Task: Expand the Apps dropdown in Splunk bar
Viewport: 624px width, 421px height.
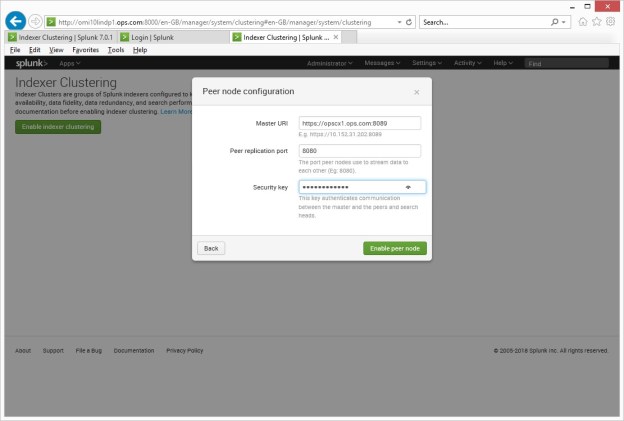Action: (70, 63)
